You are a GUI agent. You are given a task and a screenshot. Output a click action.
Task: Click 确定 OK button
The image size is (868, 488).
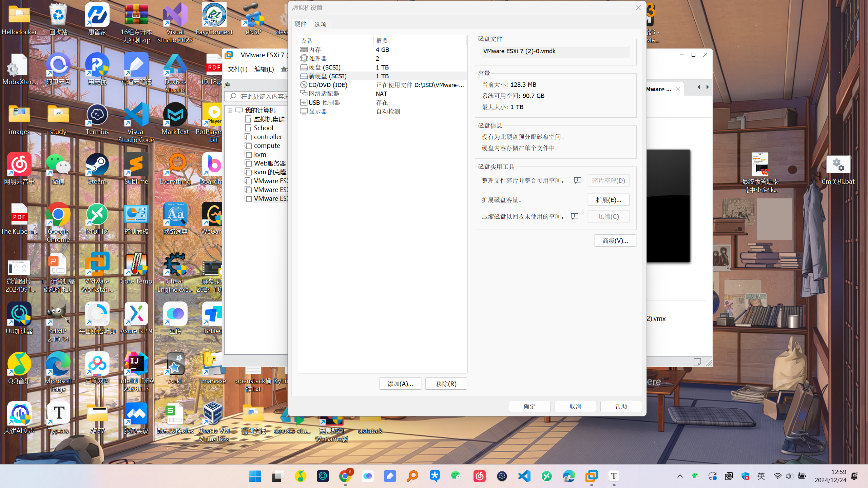529,406
